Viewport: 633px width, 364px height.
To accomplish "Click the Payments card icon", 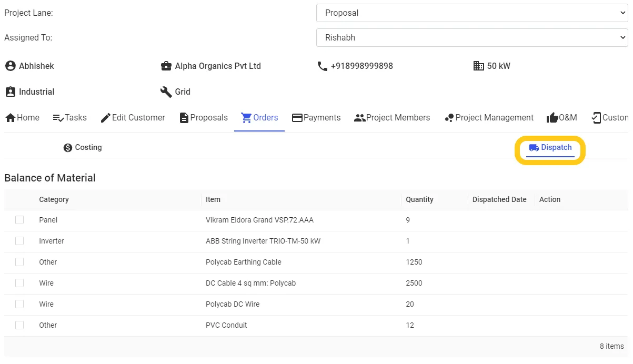I will click(x=297, y=118).
